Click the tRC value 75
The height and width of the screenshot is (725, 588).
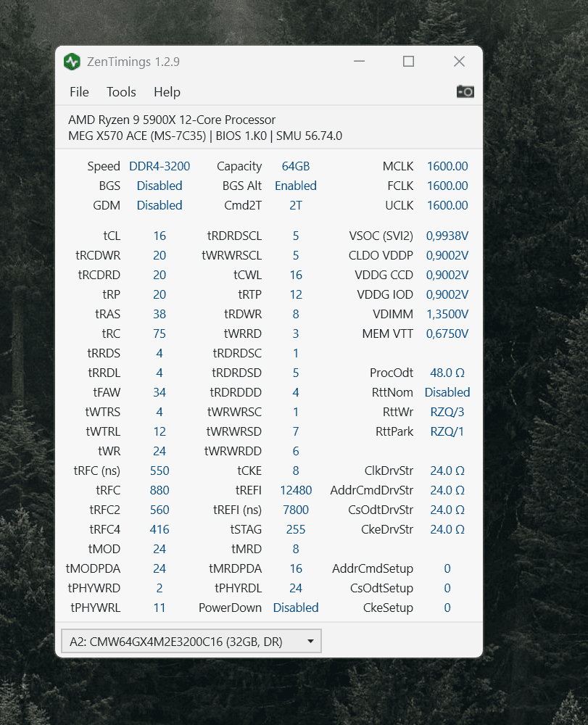(160, 333)
